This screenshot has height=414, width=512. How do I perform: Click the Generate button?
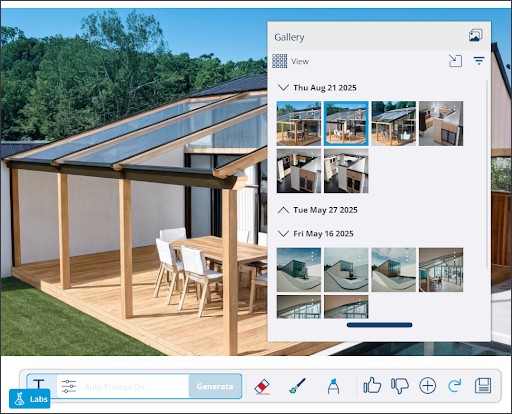click(215, 386)
